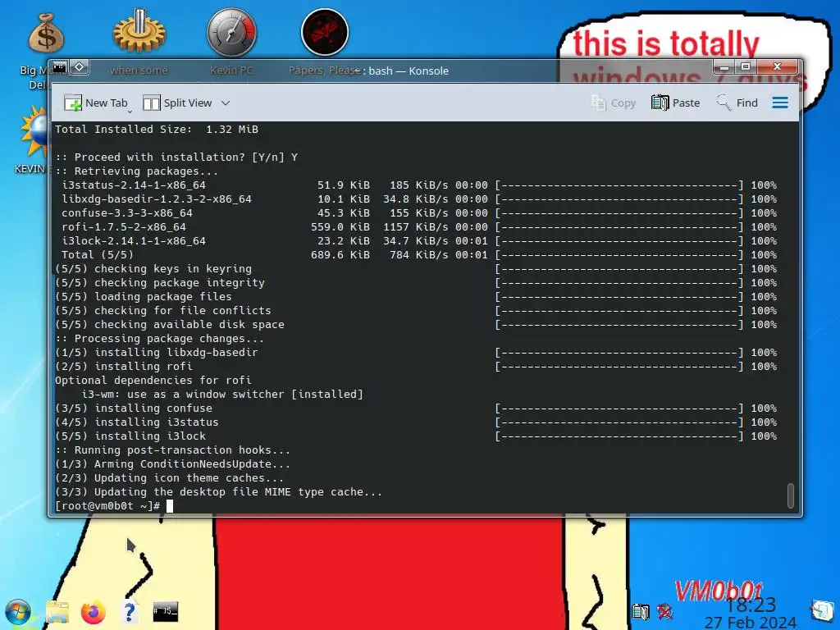The width and height of the screenshot is (840, 630).
Task: Click the '559.0 KiB' size value for rofi
Action: click(340, 226)
